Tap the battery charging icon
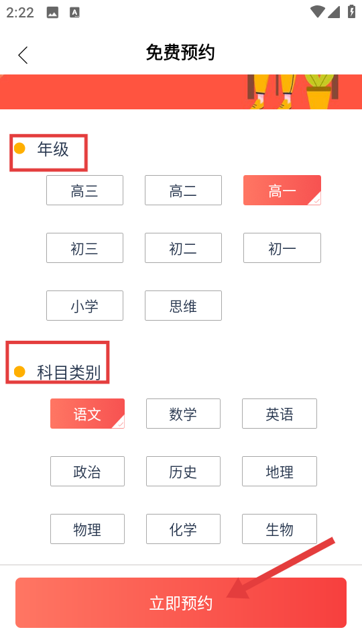 pyautogui.click(x=351, y=12)
